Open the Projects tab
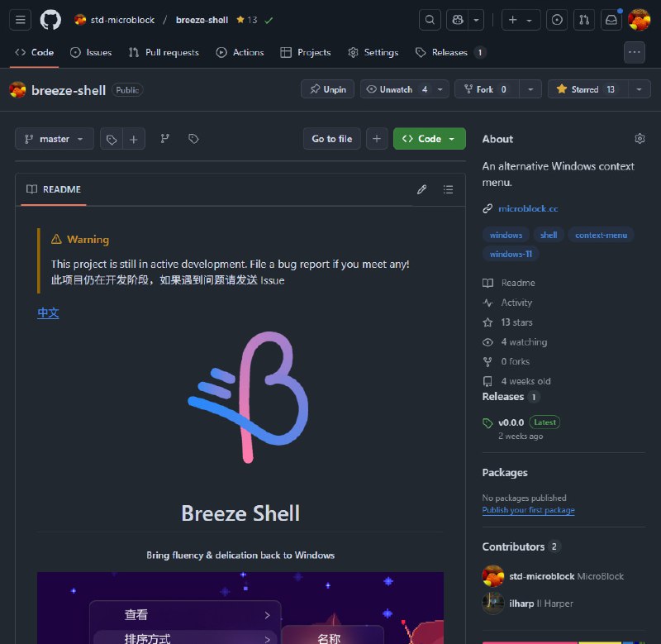661x644 pixels. coord(306,52)
